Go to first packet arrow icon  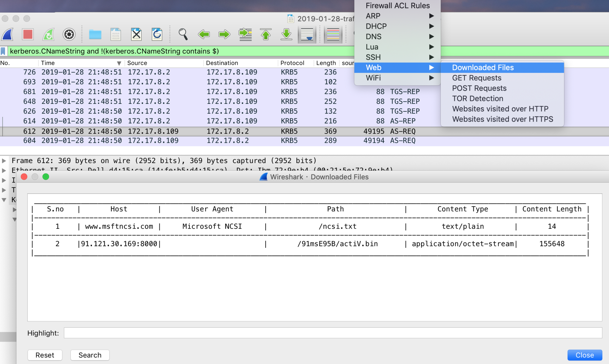click(x=266, y=34)
